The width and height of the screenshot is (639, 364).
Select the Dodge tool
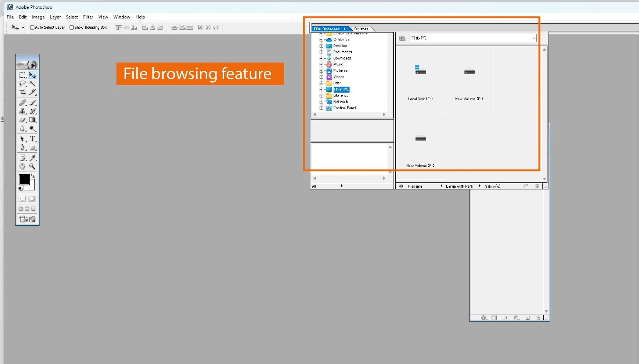pyautogui.click(x=32, y=128)
